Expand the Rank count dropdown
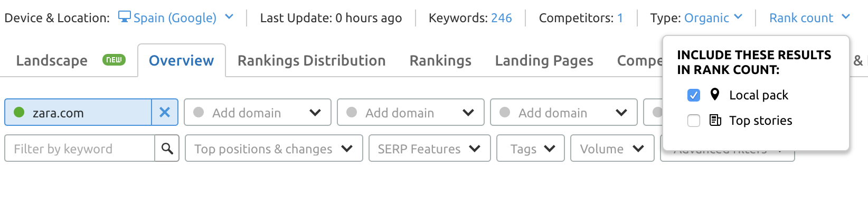868x202 pixels. tap(809, 17)
